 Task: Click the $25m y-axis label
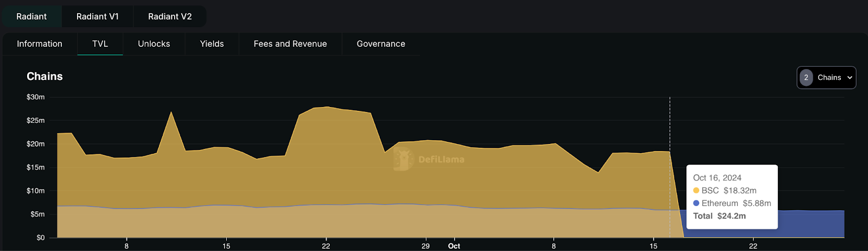point(36,121)
